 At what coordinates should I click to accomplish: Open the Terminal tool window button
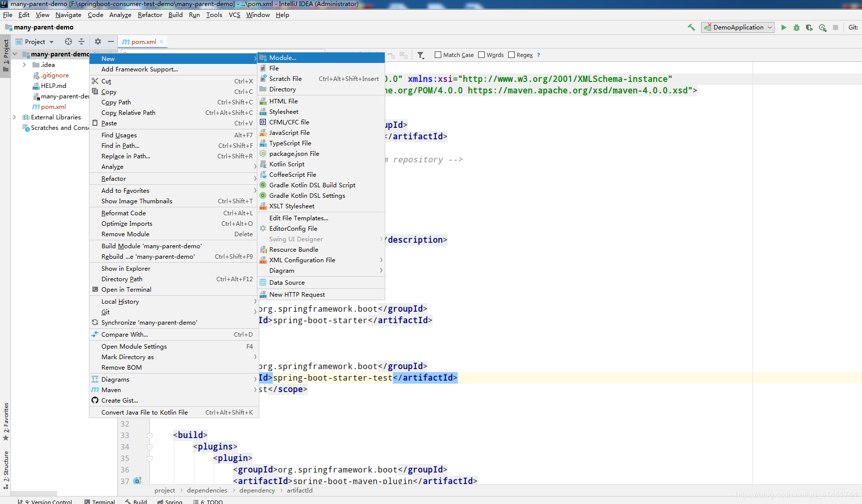click(99, 501)
